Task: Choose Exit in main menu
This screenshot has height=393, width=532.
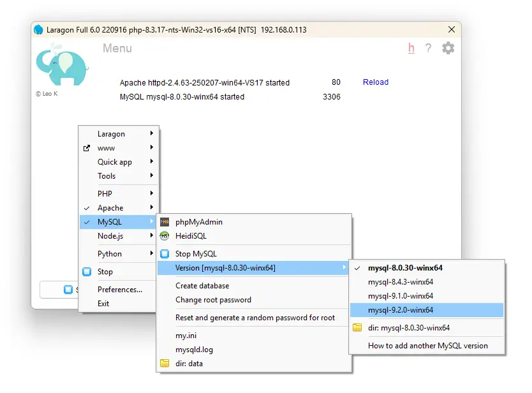Action: 118,304
